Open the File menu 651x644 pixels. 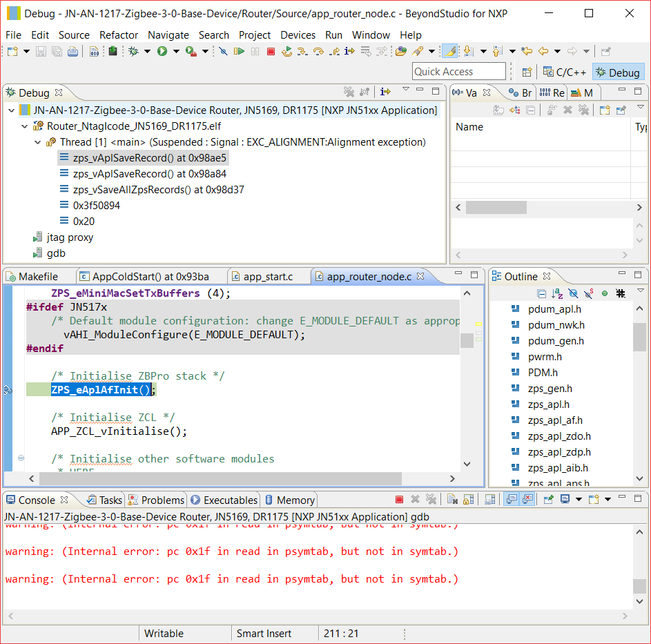pos(13,35)
